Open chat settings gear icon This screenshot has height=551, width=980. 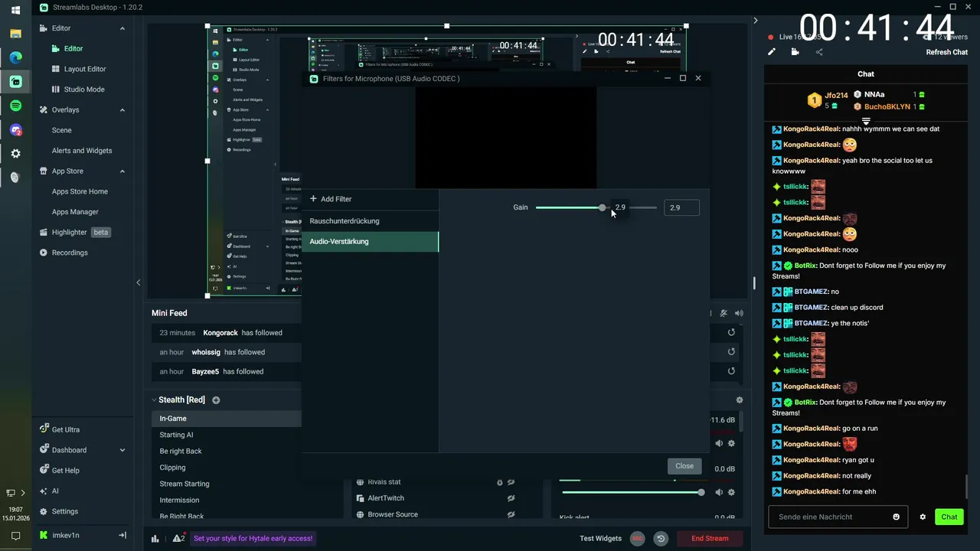[x=923, y=517]
